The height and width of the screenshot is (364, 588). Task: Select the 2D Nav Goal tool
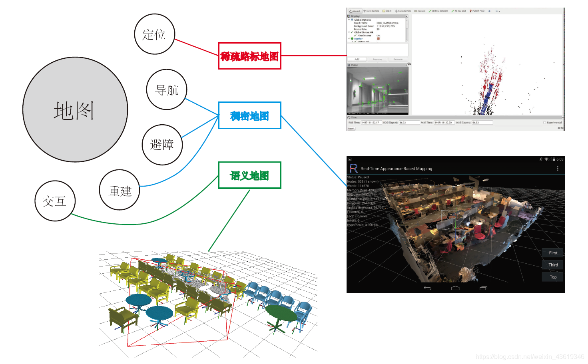pos(459,11)
